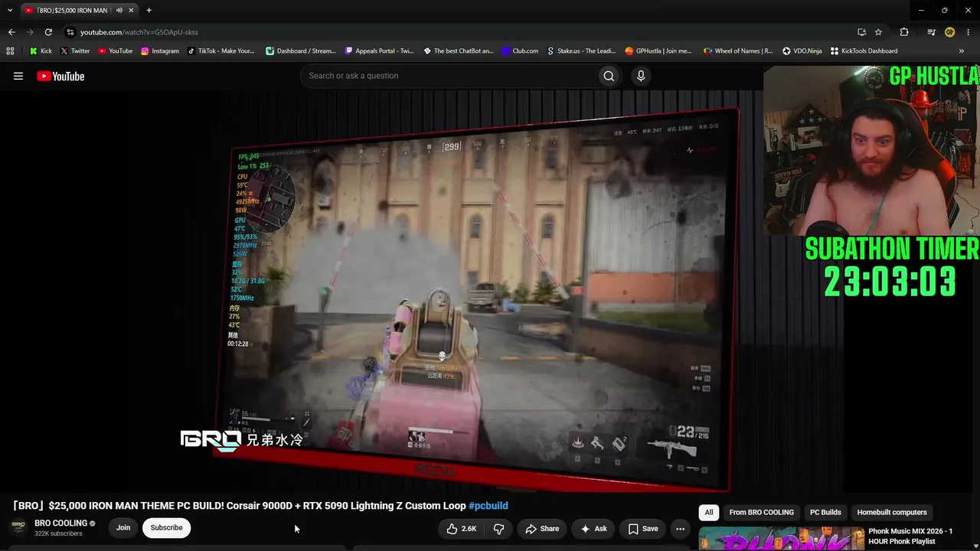Click the Ask button
980x551 pixels.
593,529
